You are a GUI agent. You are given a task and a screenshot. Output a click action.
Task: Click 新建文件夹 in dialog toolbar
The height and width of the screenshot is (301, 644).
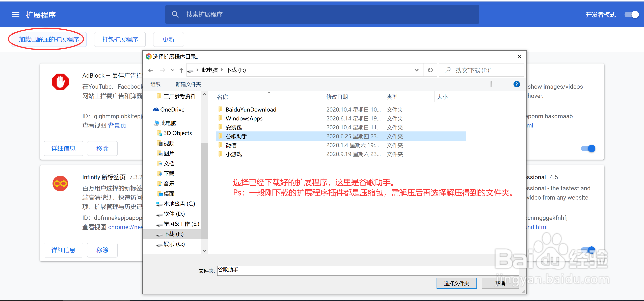tap(188, 84)
